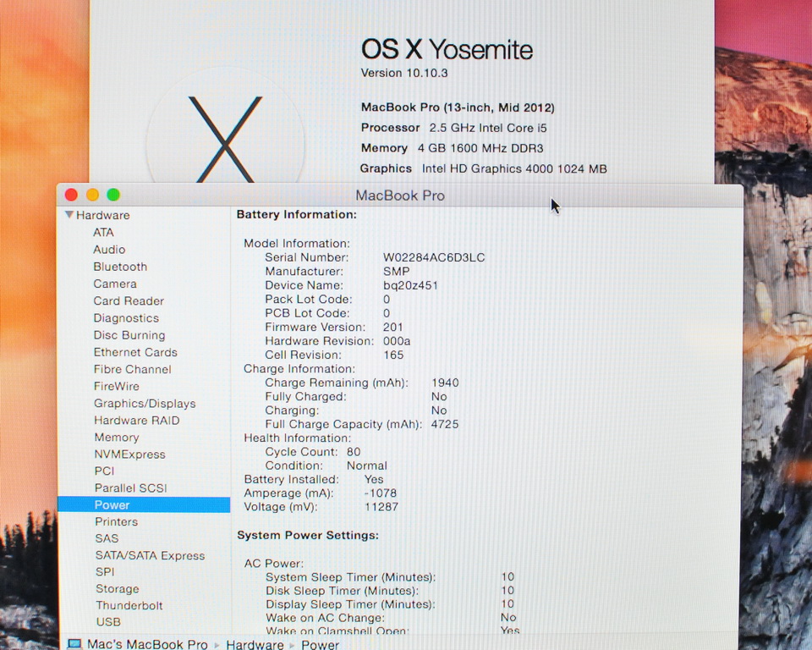Click Mac's MacBook Pro in path bar
The height and width of the screenshot is (650, 812).
pyautogui.click(x=147, y=644)
